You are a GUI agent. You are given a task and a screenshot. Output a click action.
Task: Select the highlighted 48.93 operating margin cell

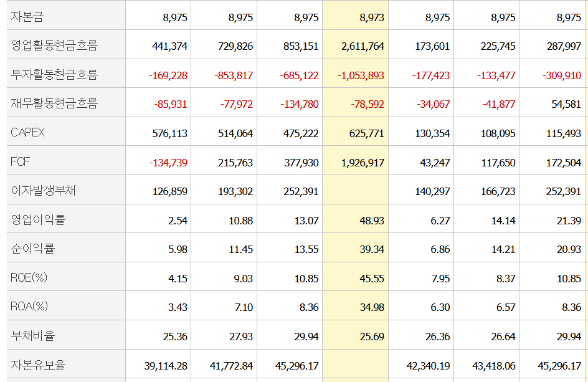[371, 221]
